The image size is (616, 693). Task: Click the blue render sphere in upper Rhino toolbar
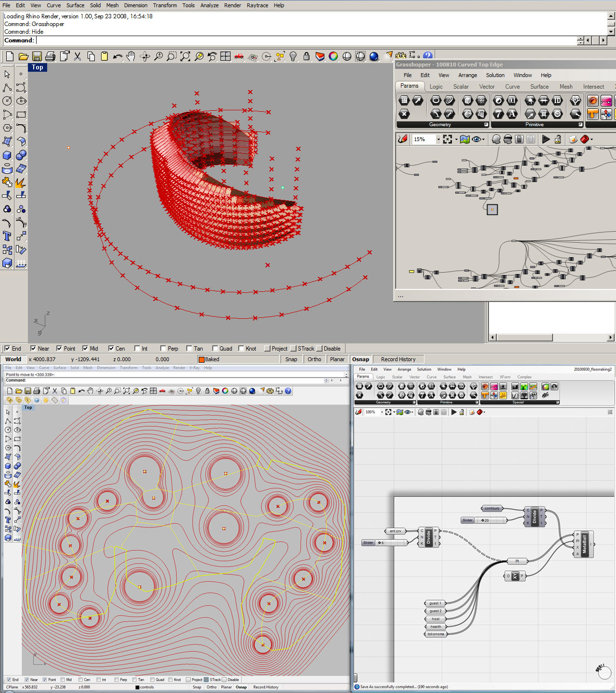(x=374, y=56)
